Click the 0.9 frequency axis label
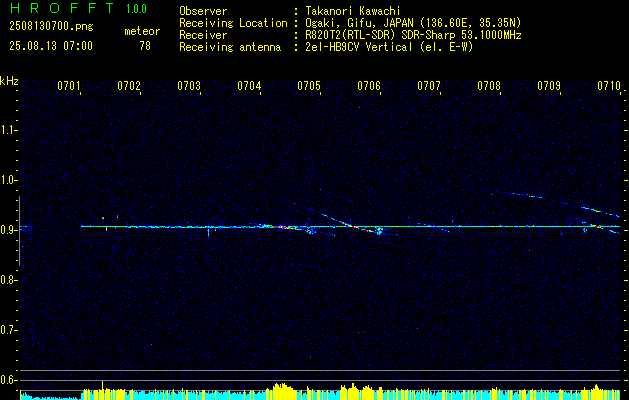Viewport: 629px width, 400px height. coord(8,230)
